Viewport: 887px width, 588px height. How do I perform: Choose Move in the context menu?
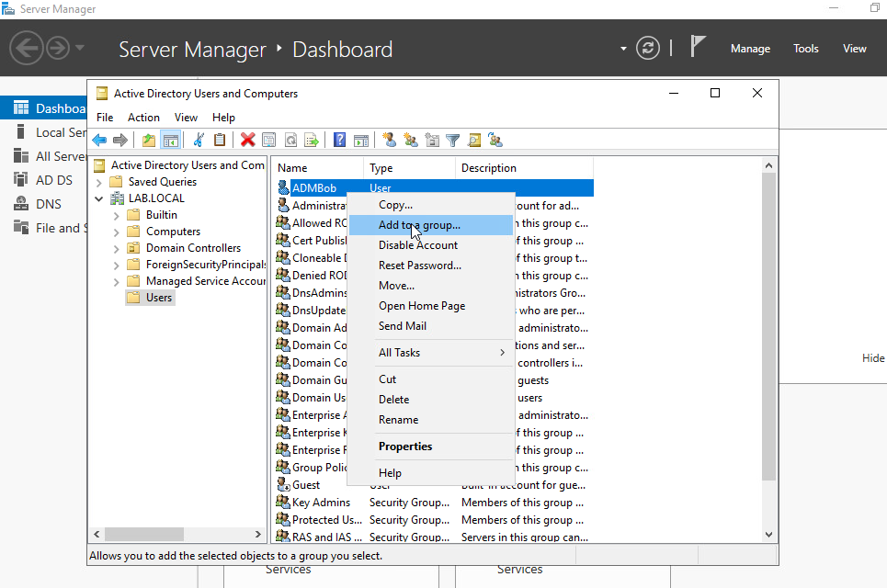click(x=431, y=286)
